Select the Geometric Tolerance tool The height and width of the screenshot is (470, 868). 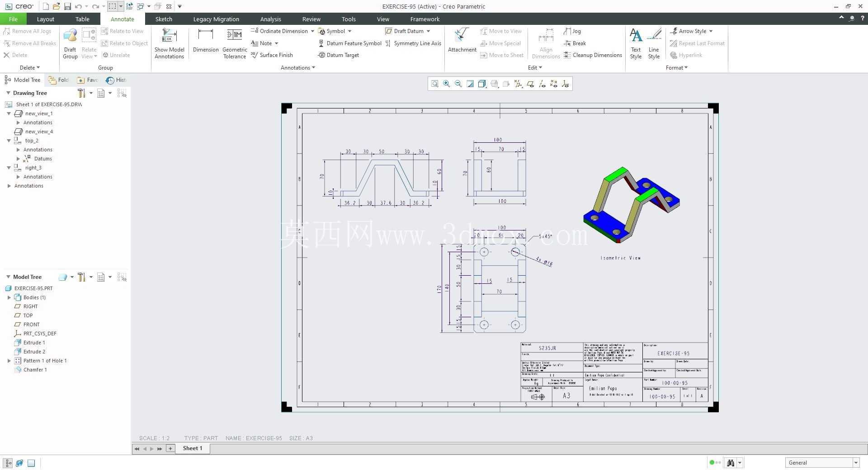coord(235,43)
